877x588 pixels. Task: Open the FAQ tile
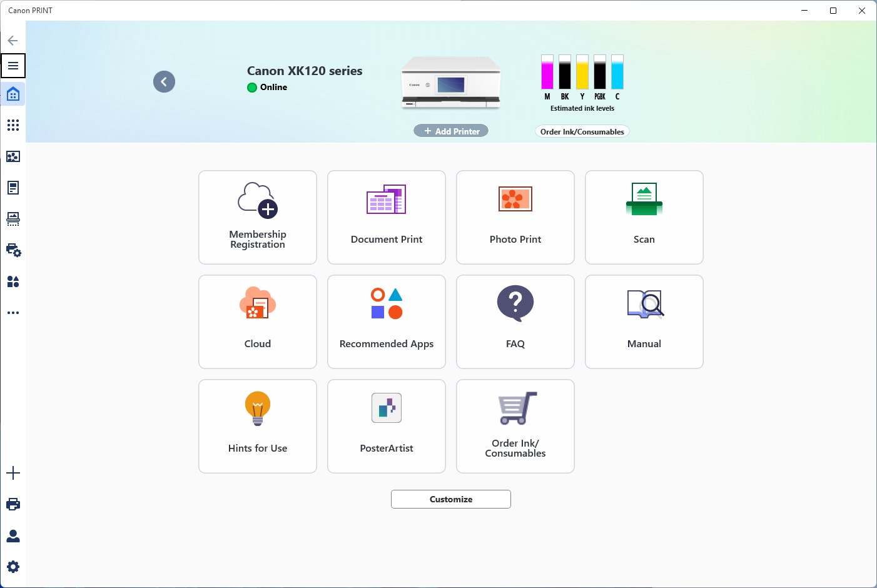click(x=515, y=322)
